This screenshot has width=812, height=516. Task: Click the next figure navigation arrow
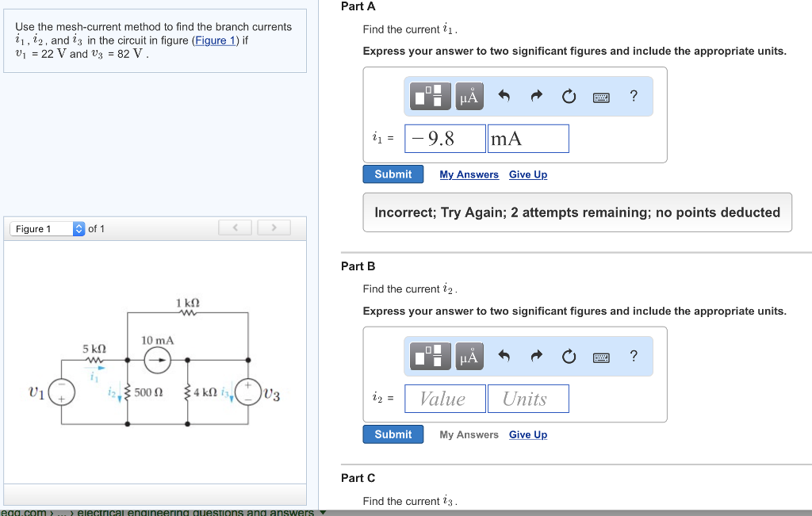tap(274, 227)
